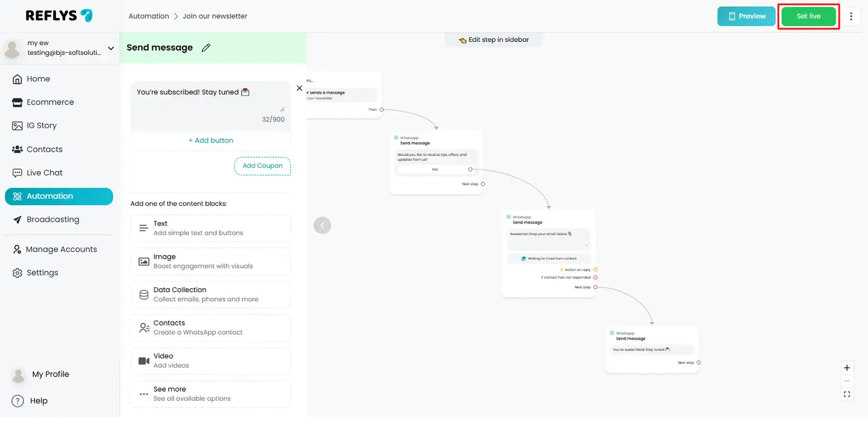868x422 pixels.
Task: Click the Preview button
Action: tap(746, 16)
